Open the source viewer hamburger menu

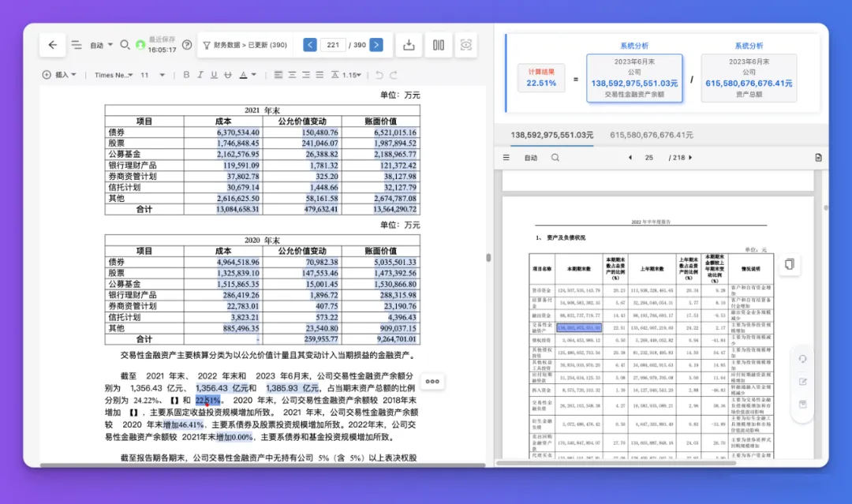pyautogui.click(x=506, y=158)
